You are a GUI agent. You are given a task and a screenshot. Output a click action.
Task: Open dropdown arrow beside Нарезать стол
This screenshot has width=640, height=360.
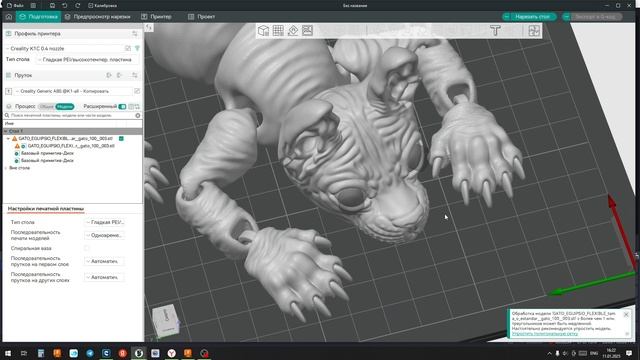point(507,17)
